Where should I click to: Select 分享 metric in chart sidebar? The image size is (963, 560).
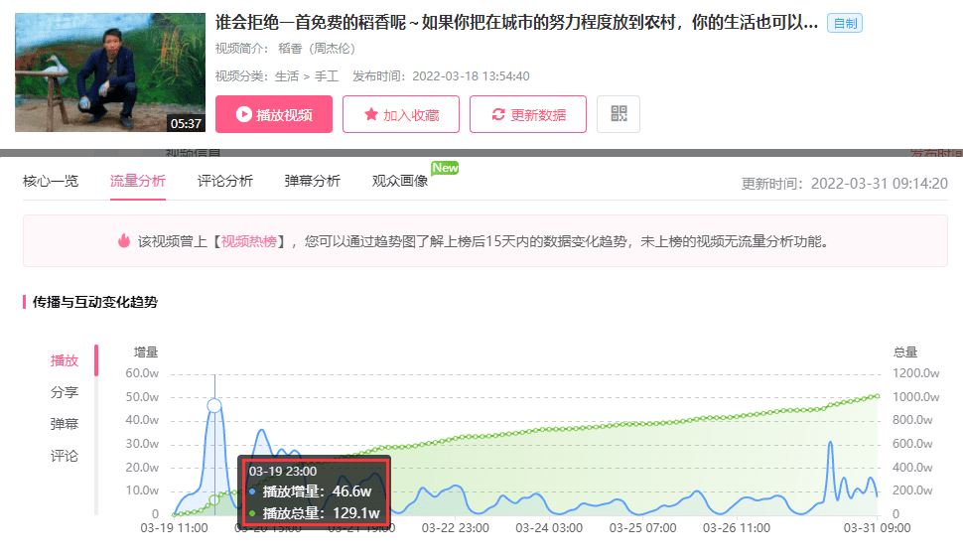click(65, 392)
